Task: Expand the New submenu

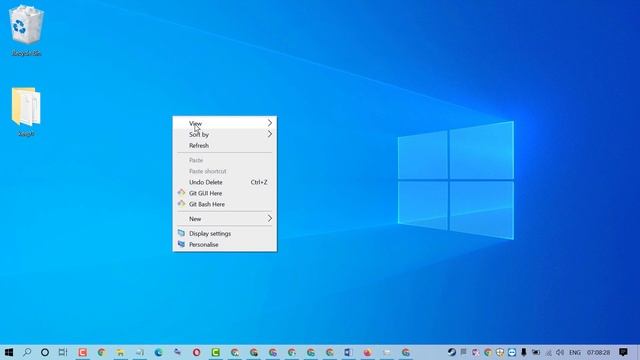Action: pyautogui.click(x=224, y=219)
